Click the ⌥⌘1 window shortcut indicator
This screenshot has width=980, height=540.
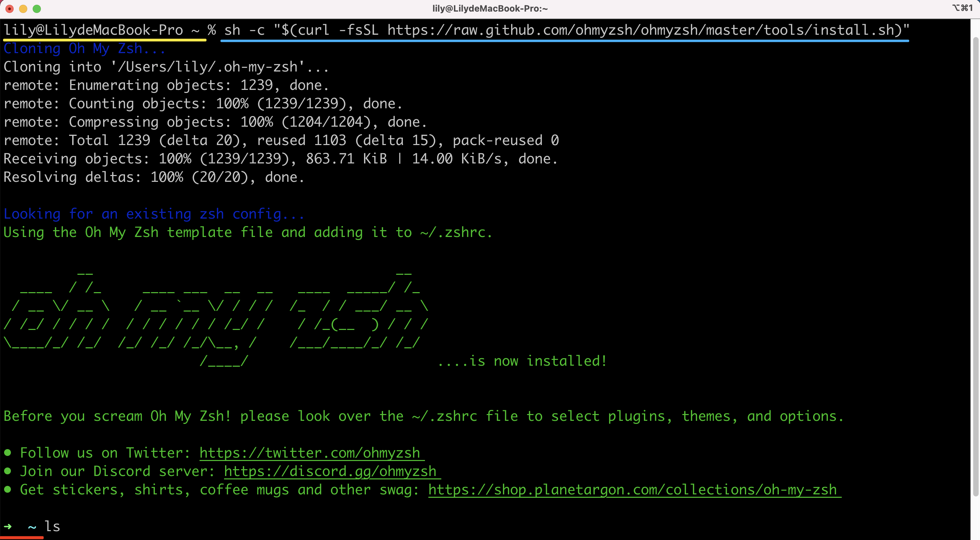(963, 8)
